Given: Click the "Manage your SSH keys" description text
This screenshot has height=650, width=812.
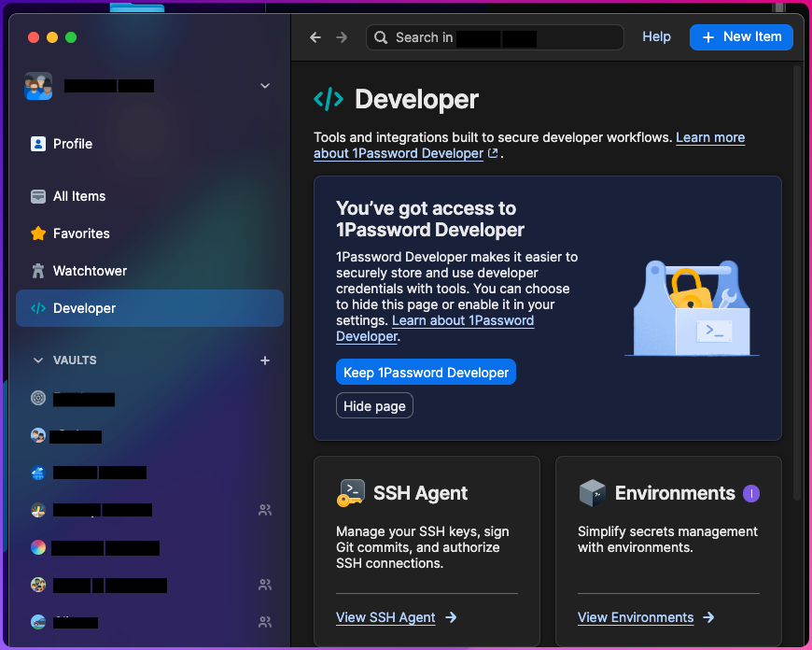Looking at the screenshot, I should 423,547.
